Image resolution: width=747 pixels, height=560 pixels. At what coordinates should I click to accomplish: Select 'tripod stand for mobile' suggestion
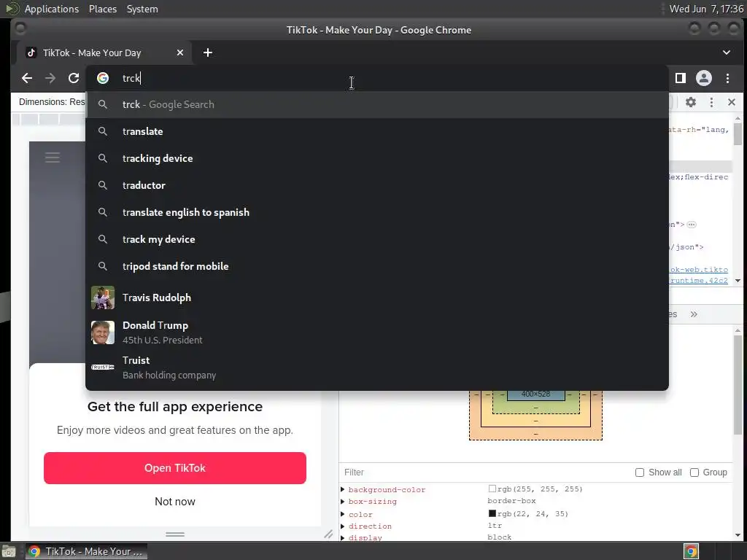377,267
